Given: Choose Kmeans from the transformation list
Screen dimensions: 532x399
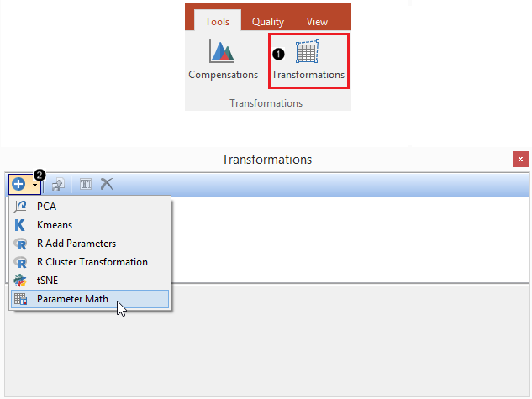Looking at the screenshot, I should click(56, 225).
